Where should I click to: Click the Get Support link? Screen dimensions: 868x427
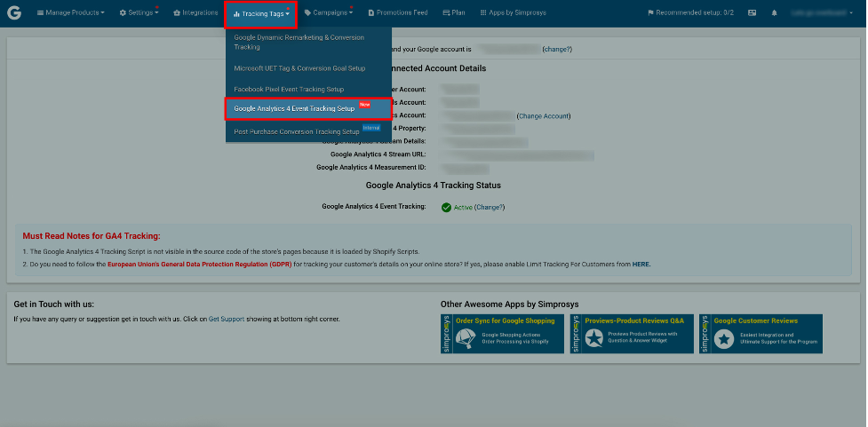click(x=227, y=320)
